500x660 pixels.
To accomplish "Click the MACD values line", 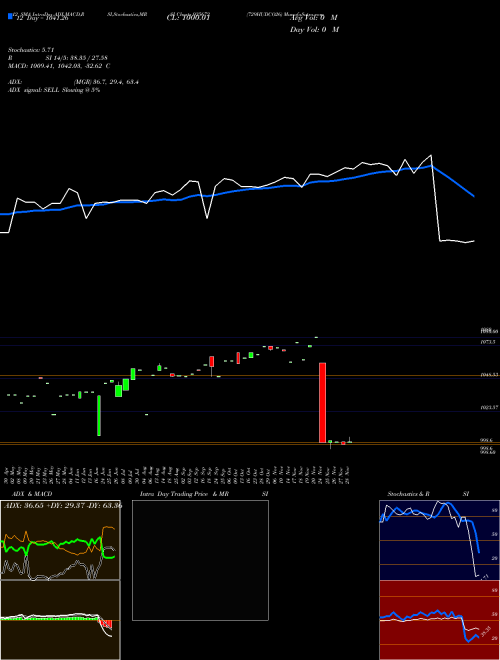I will [59, 66].
